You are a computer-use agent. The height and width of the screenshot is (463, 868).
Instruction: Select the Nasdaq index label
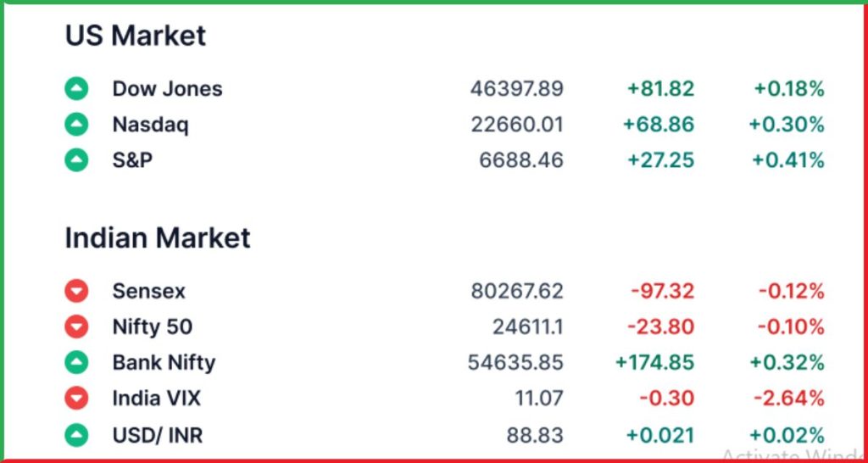click(x=150, y=125)
